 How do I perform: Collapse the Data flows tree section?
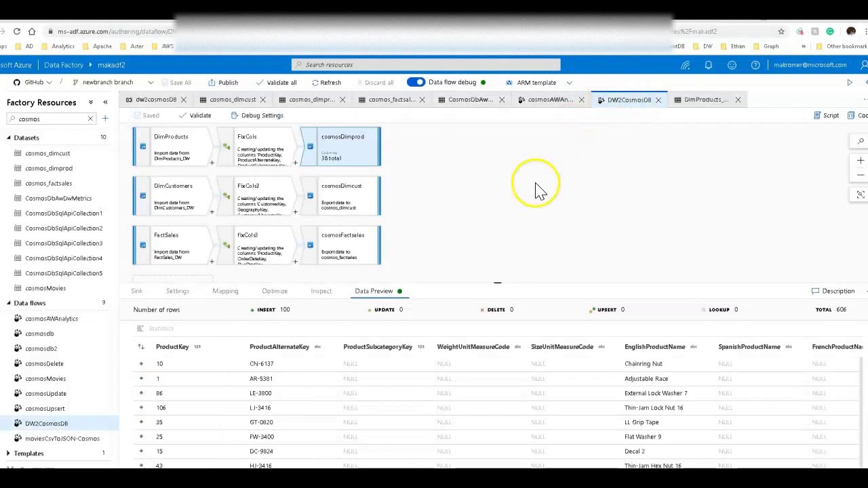pos(9,303)
